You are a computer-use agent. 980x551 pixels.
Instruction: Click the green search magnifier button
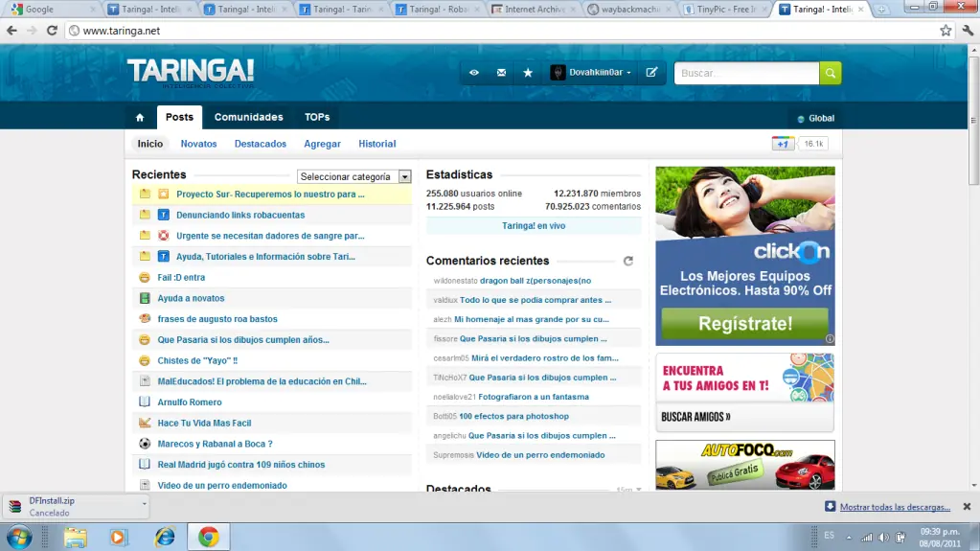(x=830, y=73)
